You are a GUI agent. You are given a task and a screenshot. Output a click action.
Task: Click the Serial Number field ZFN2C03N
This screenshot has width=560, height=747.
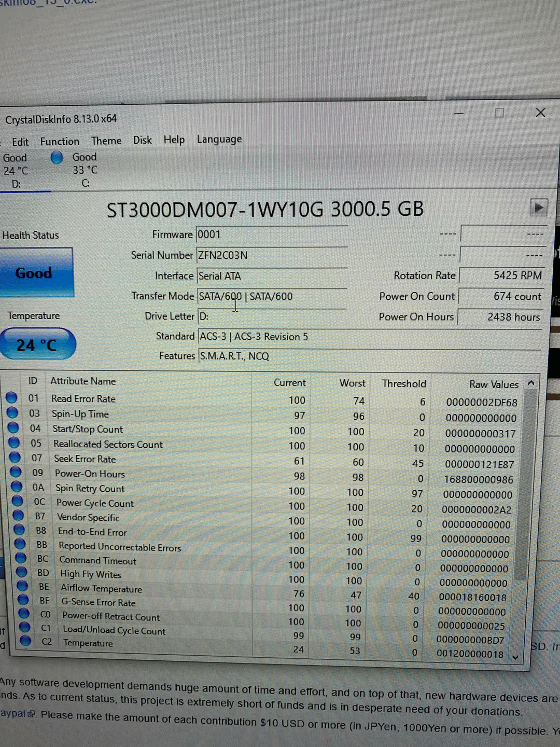click(x=271, y=255)
